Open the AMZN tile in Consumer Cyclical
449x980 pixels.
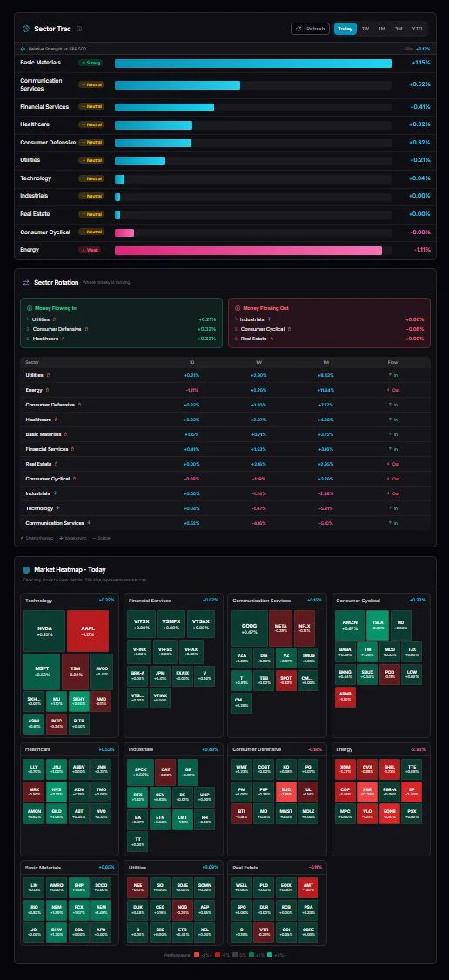coord(351,625)
